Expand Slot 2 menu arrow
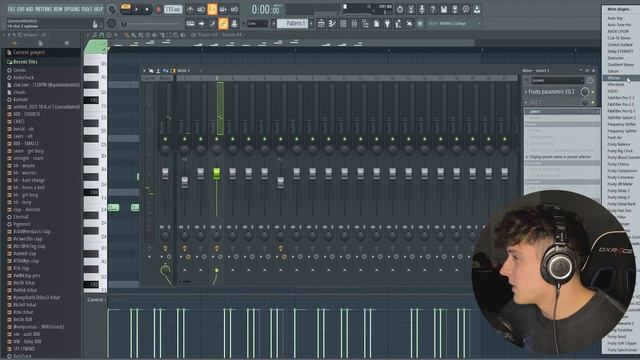 coord(526,102)
